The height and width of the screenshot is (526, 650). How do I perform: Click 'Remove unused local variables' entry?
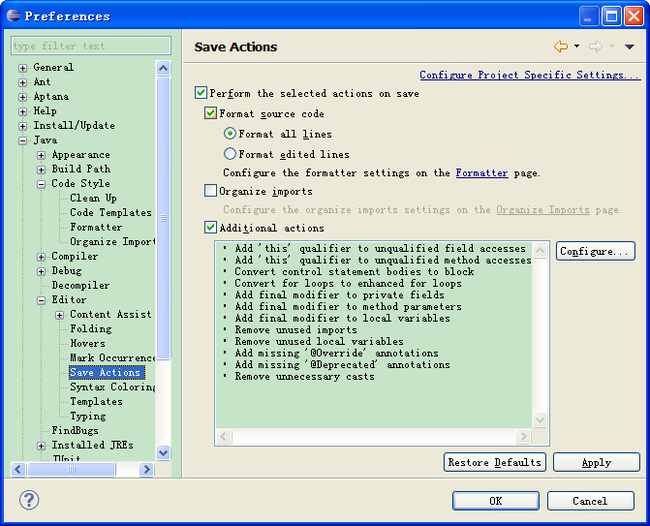(x=319, y=342)
